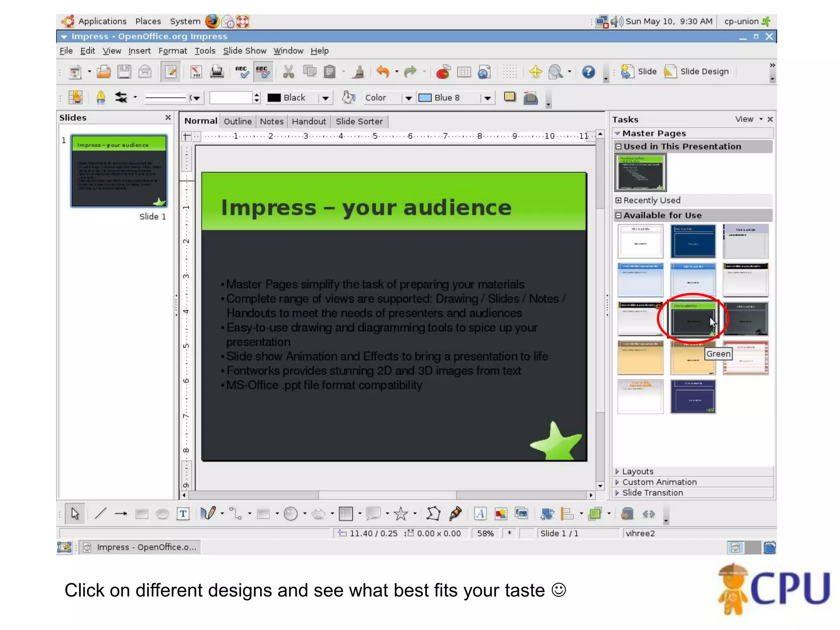
Task: Toggle Edit File mode icon
Action: click(x=171, y=72)
